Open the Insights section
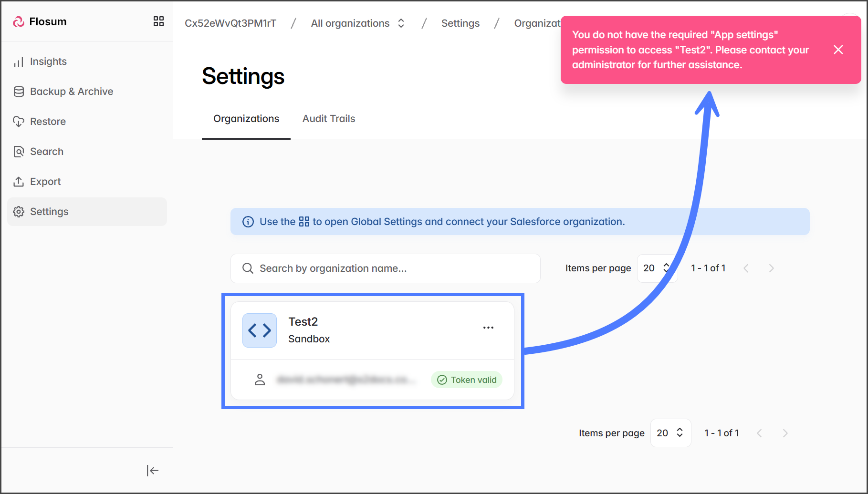 (x=48, y=62)
